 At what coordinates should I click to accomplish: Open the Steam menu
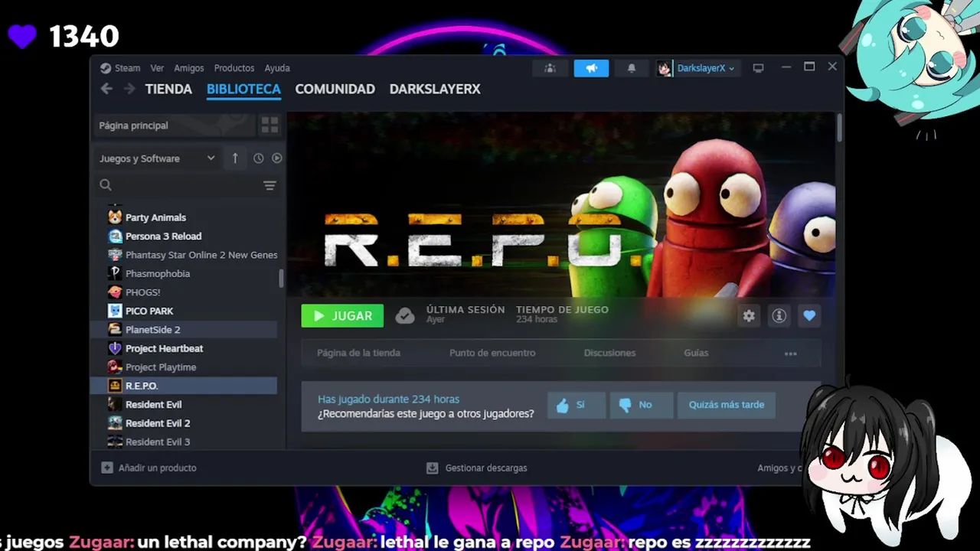121,68
